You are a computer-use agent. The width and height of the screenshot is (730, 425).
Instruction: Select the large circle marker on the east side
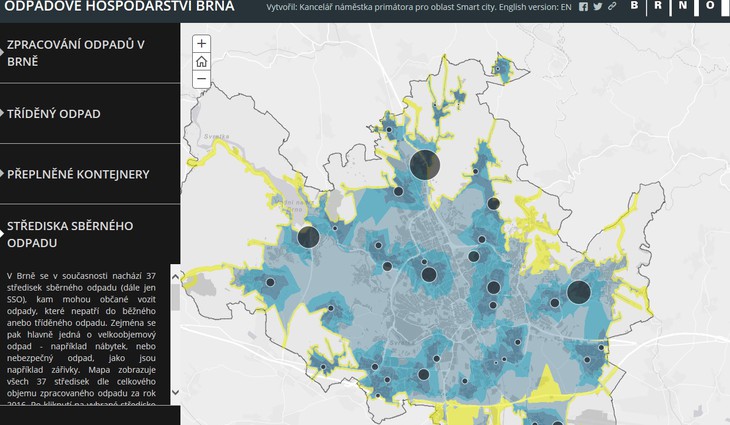[x=579, y=292]
